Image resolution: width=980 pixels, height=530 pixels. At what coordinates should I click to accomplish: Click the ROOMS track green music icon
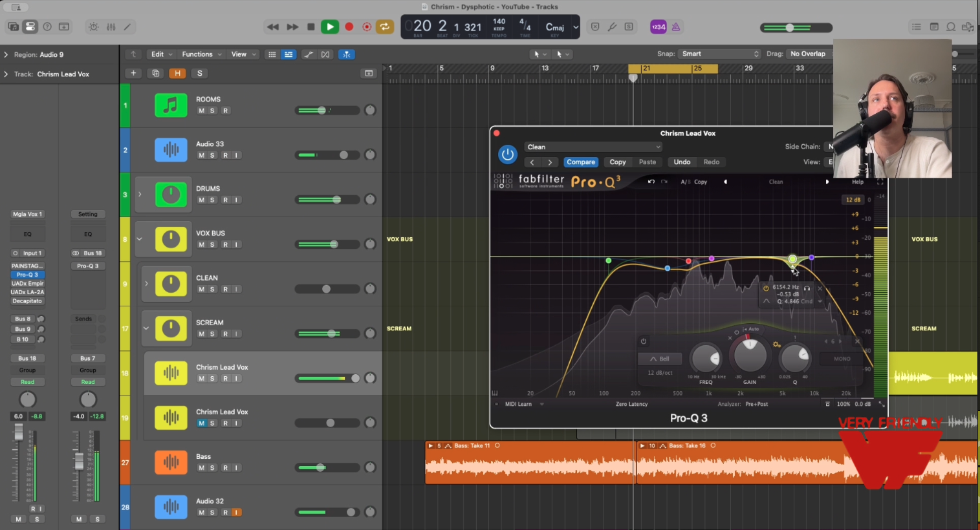click(171, 105)
